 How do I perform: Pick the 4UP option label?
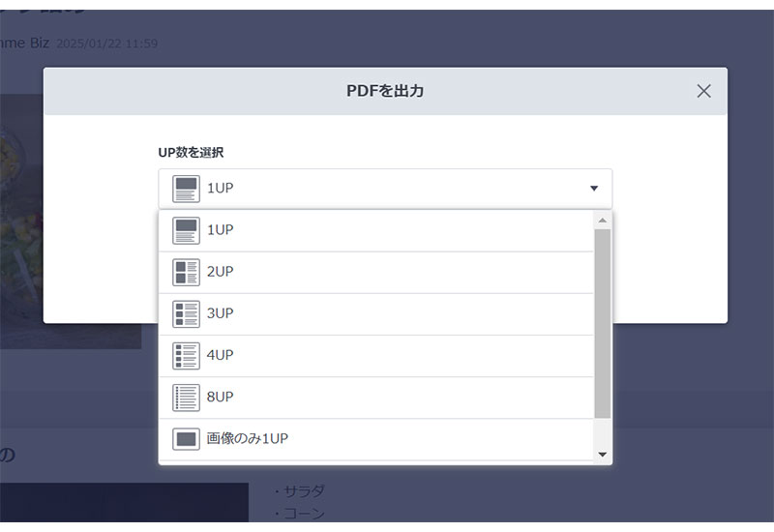[x=221, y=355]
